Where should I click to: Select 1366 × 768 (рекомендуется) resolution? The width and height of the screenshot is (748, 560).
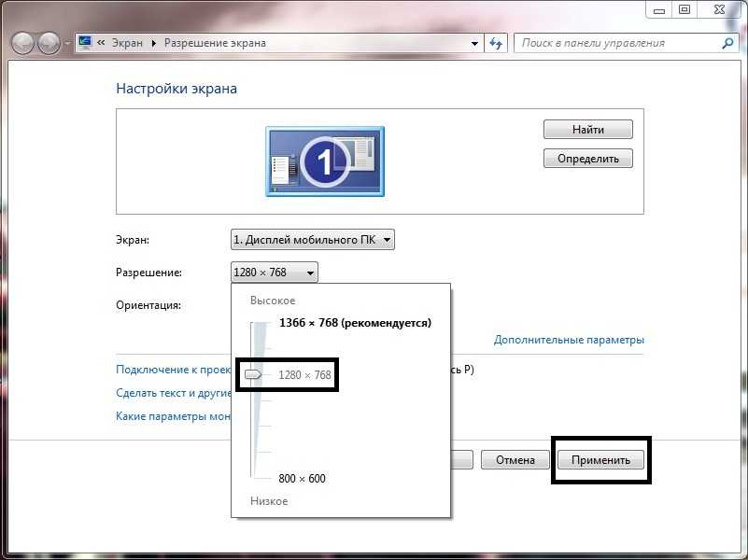[355, 323]
